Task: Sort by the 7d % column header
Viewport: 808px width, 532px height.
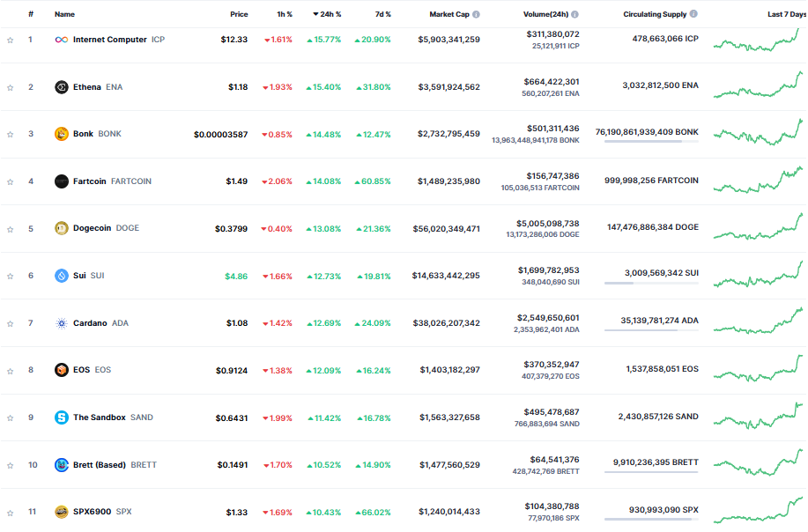Action: 383,14
